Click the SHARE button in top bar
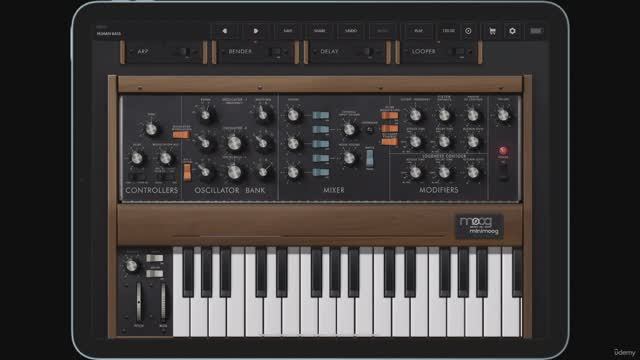This screenshot has width=640, height=360. [319, 31]
